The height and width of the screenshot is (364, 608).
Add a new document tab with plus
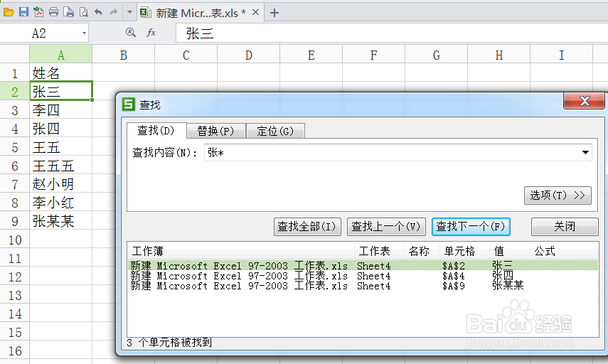(274, 13)
